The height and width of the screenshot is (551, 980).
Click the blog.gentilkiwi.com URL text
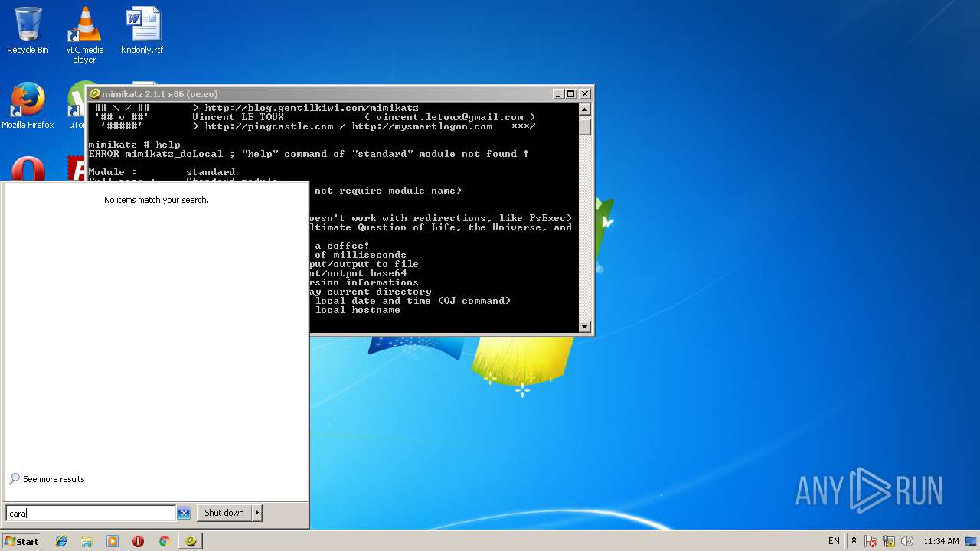(312, 108)
